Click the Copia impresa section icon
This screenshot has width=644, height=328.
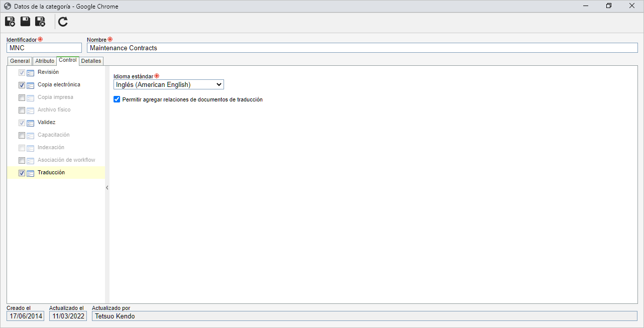pyautogui.click(x=30, y=97)
